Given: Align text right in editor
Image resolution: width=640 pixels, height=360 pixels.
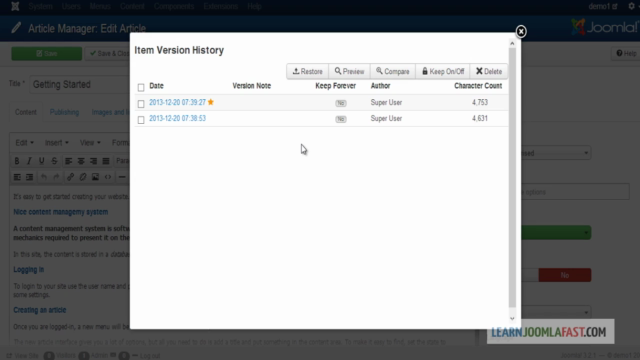Looking at the screenshot, I should point(93,161).
